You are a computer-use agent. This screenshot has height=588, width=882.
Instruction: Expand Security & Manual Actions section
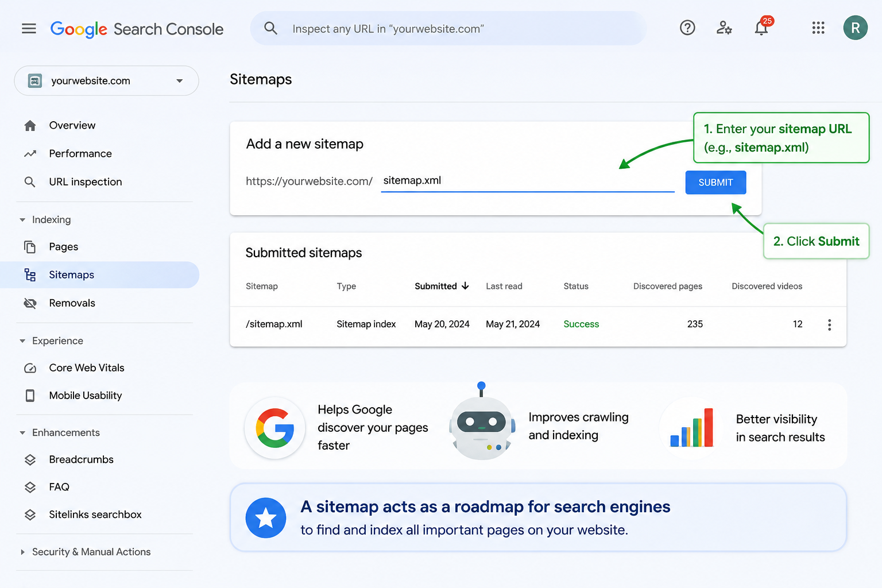pos(22,552)
